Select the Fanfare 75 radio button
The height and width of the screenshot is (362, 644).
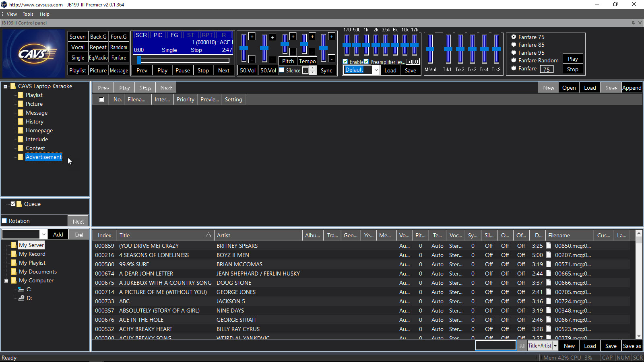tap(514, 37)
